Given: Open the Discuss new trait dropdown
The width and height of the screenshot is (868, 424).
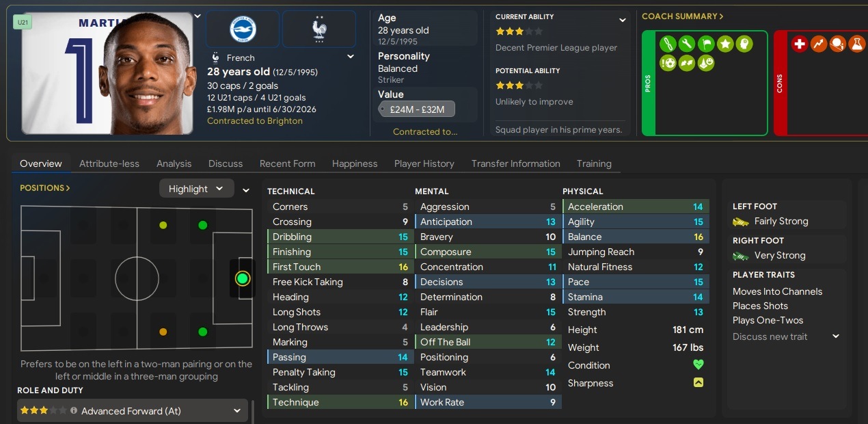Looking at the screenshot, I should [786, 336].
